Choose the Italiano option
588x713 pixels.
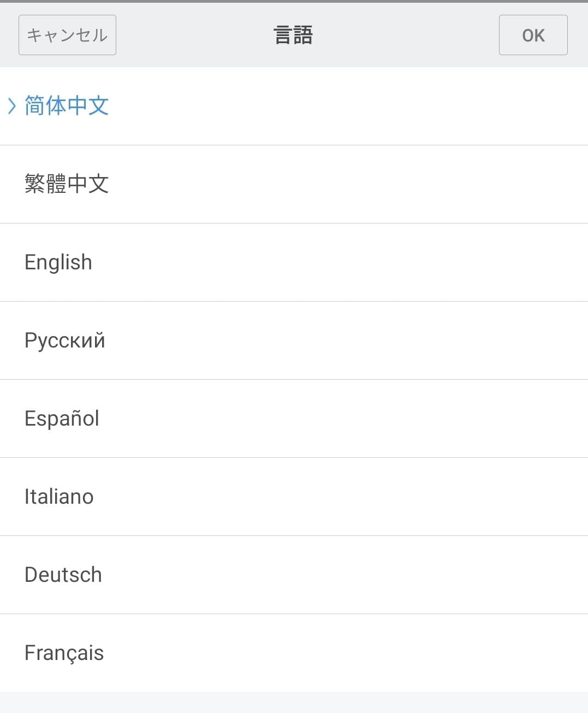point(59,497)
